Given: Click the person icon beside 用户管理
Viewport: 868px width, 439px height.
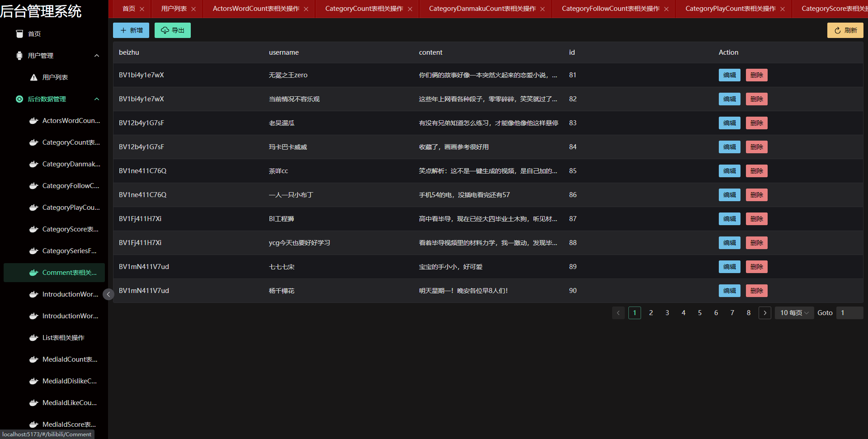Looking at the screenshot, I should point(19,55).
